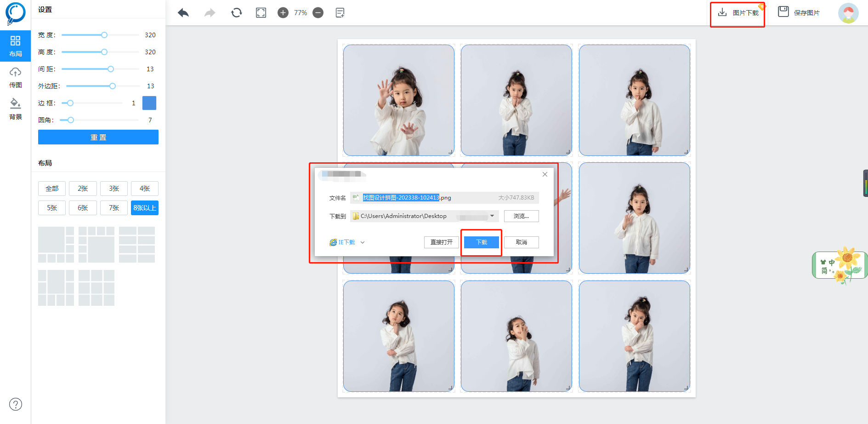Image resolution: width=868 pixels, height=424 pixels.
Task: Select the top-middle photo in collage
Action: 516,100
